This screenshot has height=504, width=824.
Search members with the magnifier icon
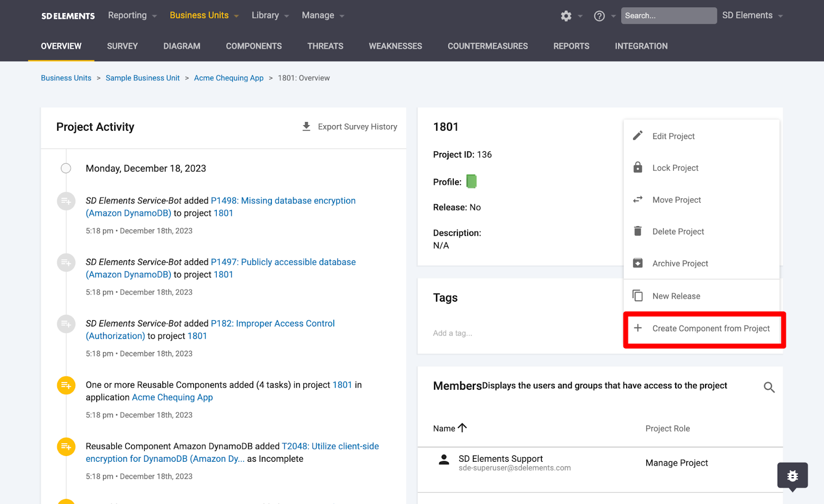(769, 387)
